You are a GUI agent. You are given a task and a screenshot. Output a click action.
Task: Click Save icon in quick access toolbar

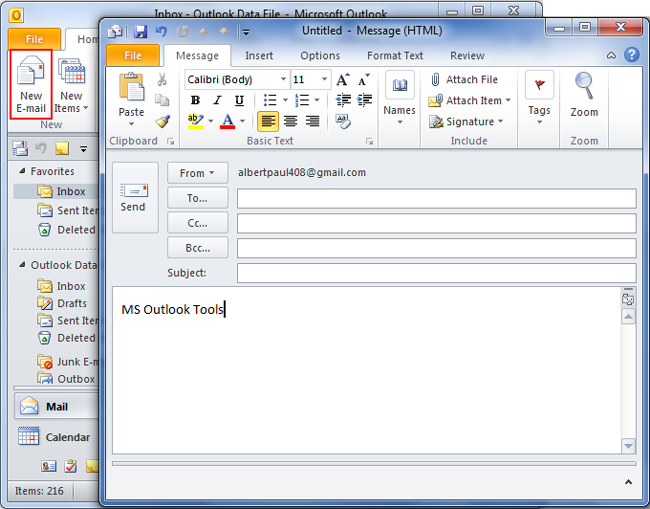(141, 32)
